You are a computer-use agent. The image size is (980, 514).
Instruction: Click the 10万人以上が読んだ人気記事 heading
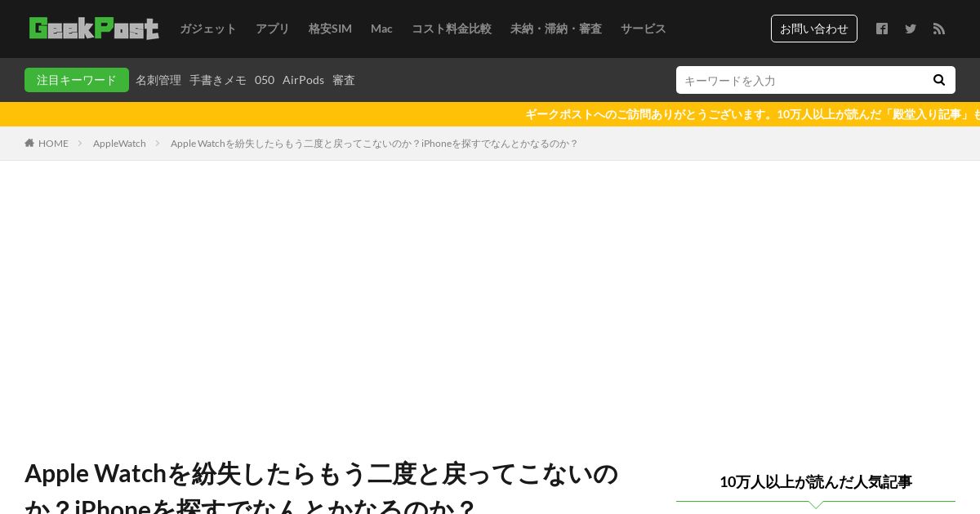pyautogui.click(x=816, y=481)
